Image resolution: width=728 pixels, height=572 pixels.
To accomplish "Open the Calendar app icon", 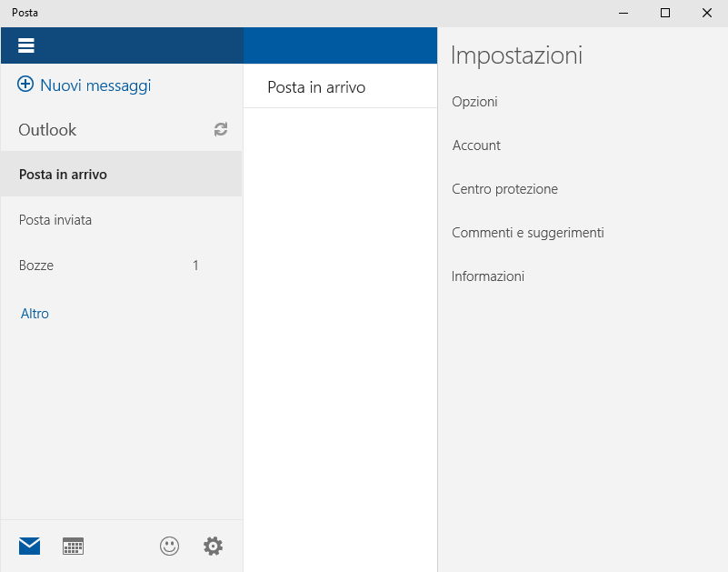I will [x=73, y=546].
